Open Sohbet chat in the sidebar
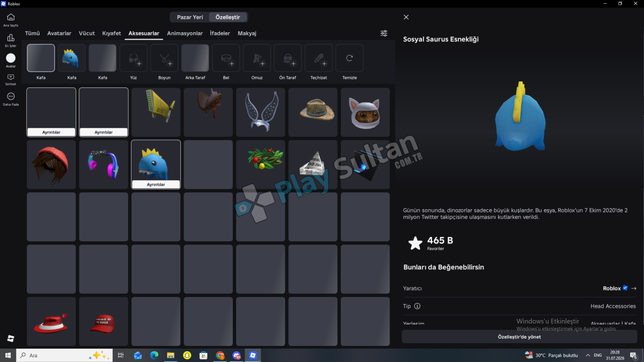 (11, 80)
